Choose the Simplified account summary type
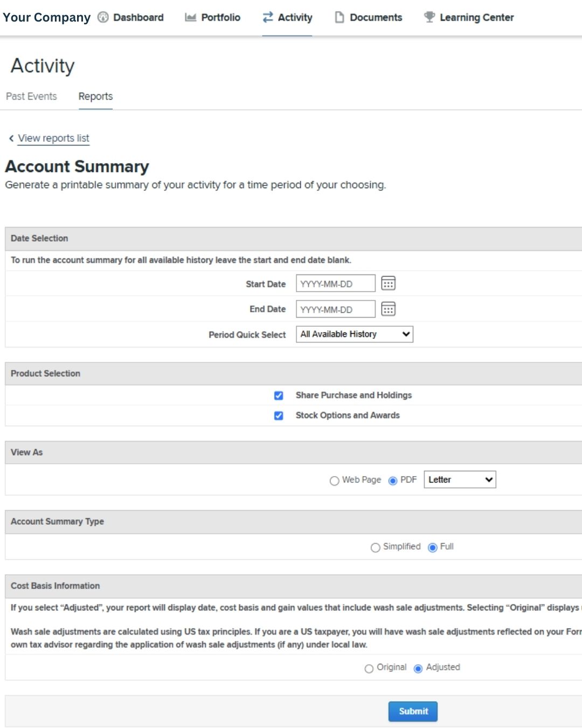The image size is (582, 728). point(376,547)
